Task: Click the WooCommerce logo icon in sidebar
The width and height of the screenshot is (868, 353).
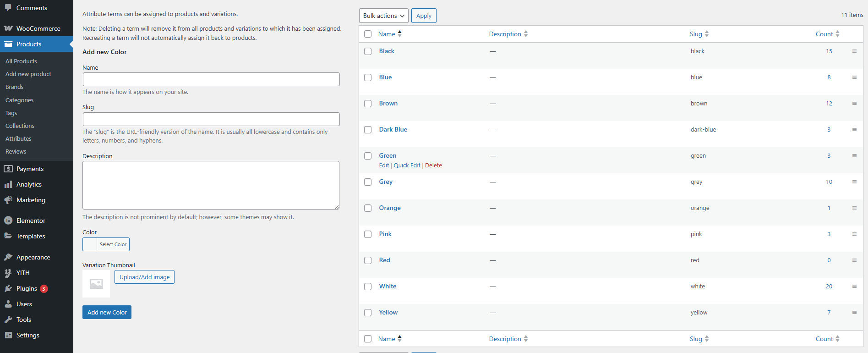Action: pyautogui.click(x=8, y=28)
